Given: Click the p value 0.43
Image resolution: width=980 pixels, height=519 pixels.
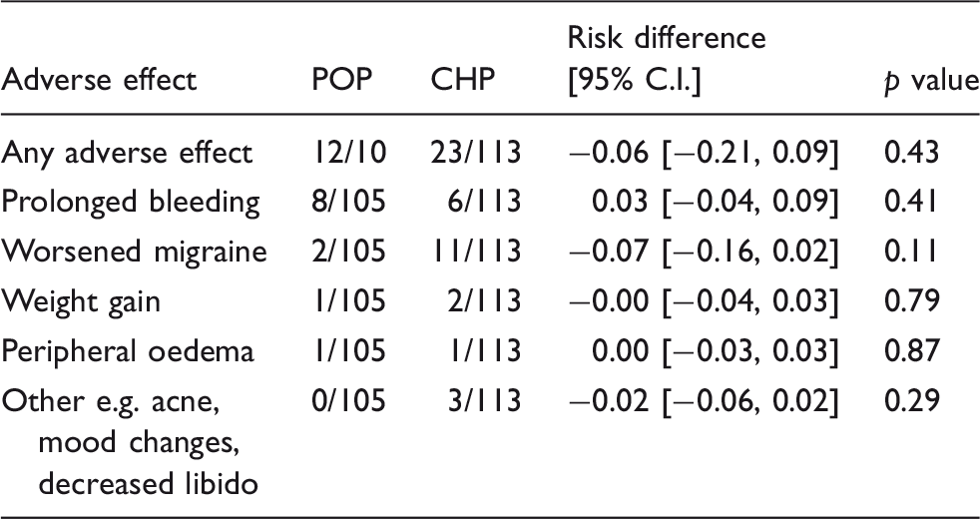Looking at the screenshot, I should click(911, 153).
